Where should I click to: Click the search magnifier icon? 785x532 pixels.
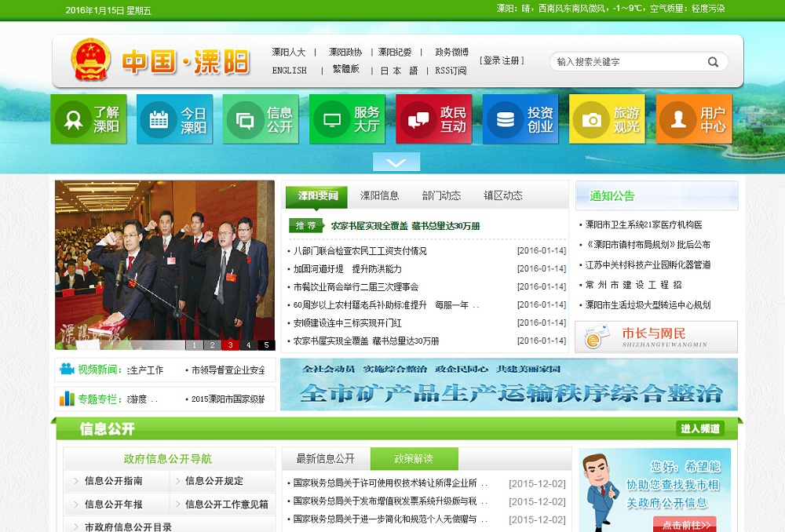coord(713,62)
